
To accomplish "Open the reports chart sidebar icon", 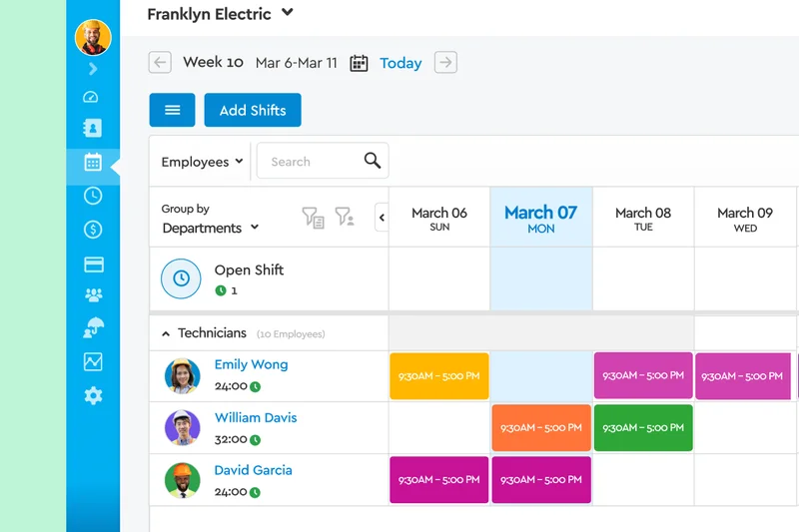I will (93, 362).
